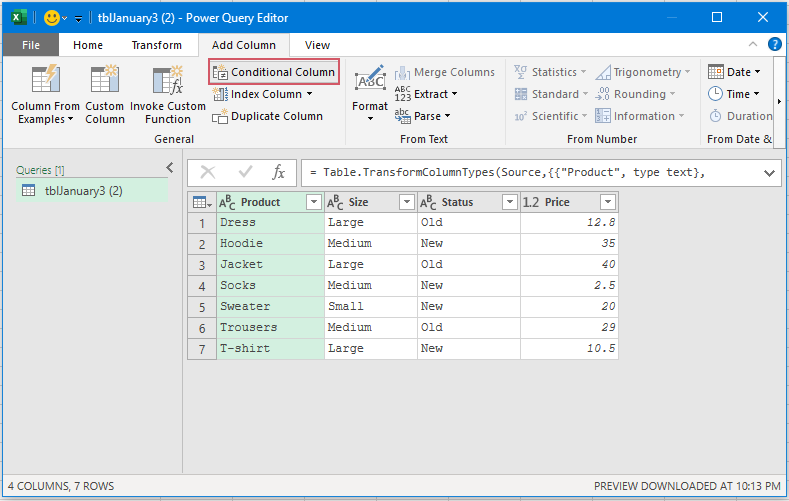This screenshot has width=789, height=501.
Task: Open the Status column filter dropdown
Action: (x=508, y=202)
